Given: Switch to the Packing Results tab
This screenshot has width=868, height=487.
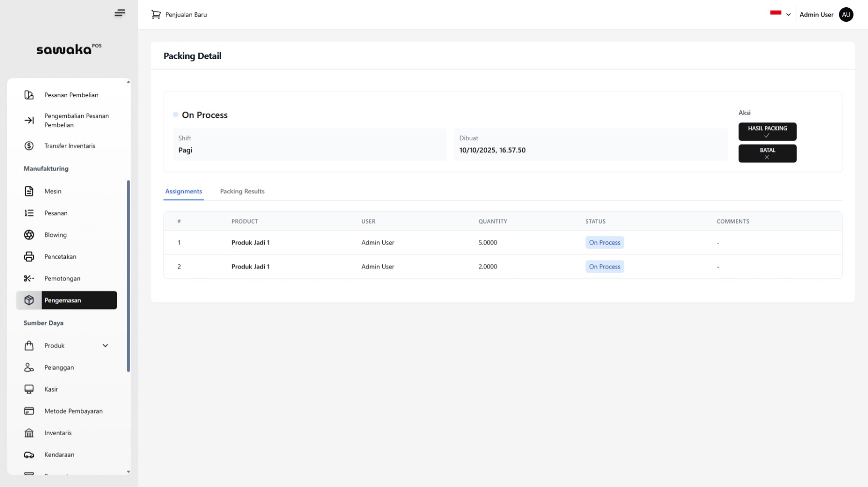Looking at the screenshot, I should click(x=242, y=192).
